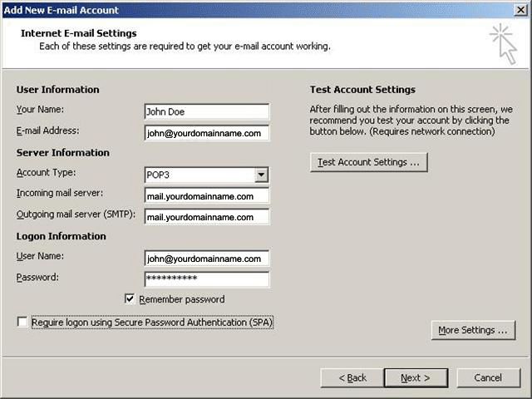The image size is (532, 399).
Task: Click the Add New E-mail Account title bar
Action: click(249, 10)
